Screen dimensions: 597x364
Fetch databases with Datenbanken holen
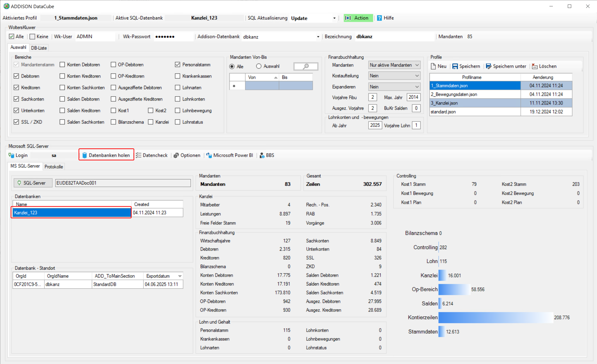click(106, 155)
